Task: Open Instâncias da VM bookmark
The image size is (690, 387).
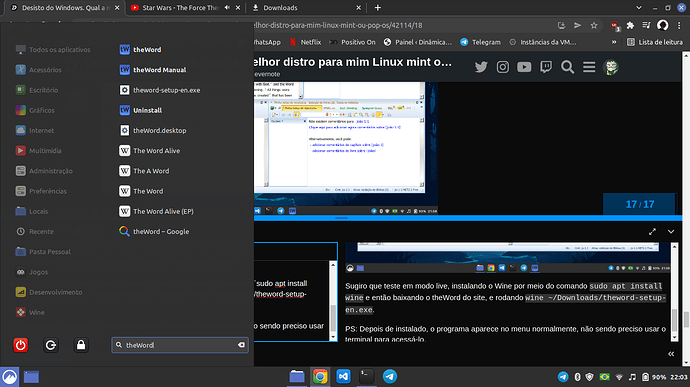Action: [543, 42]
